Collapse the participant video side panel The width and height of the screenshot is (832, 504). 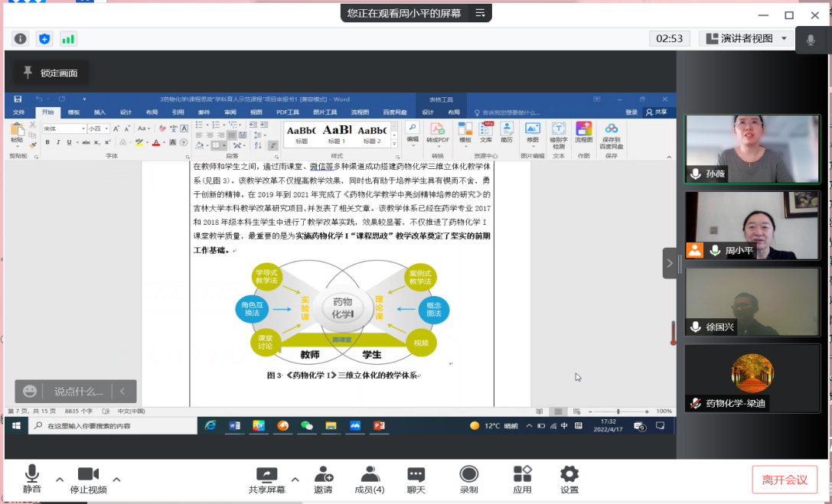pyautogui.click(x=670, y=263)
